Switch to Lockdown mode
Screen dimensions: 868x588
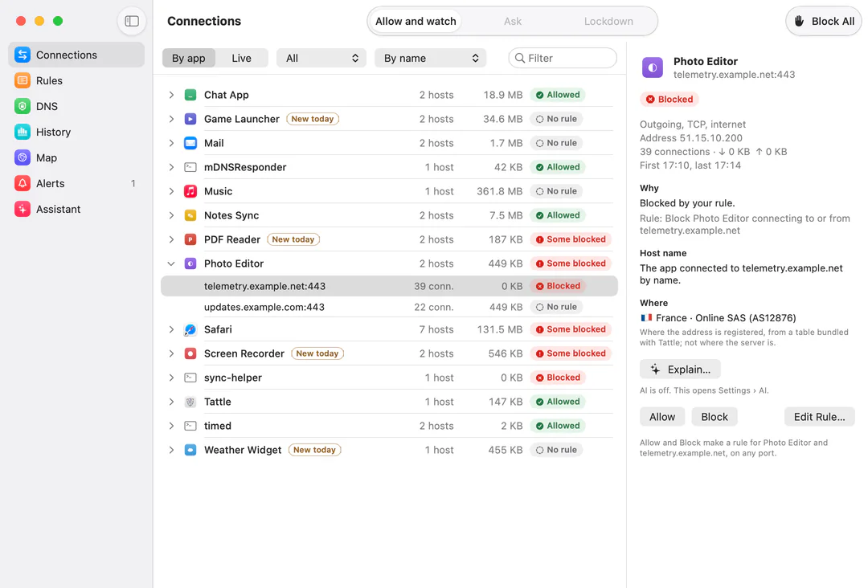click(608, 21)
